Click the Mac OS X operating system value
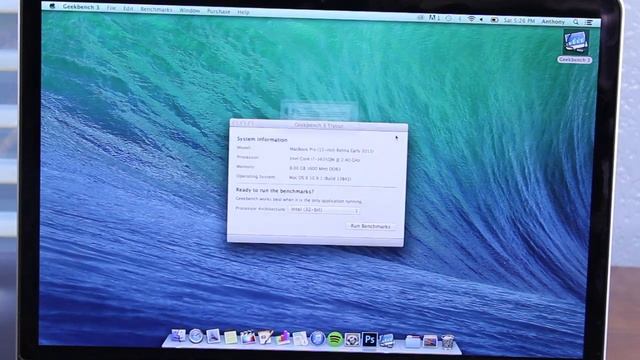Screen dimensions: 640x360 (320, 178)
